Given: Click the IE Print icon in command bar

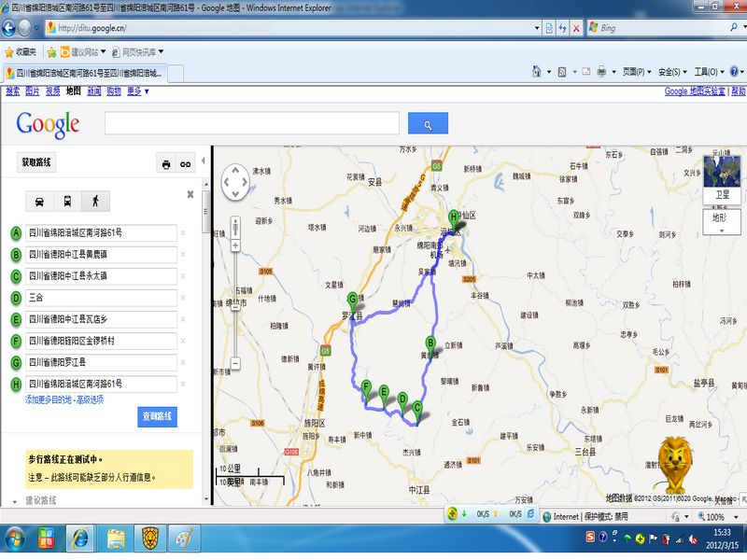Looking at the screenshot, I should [601, 72].
